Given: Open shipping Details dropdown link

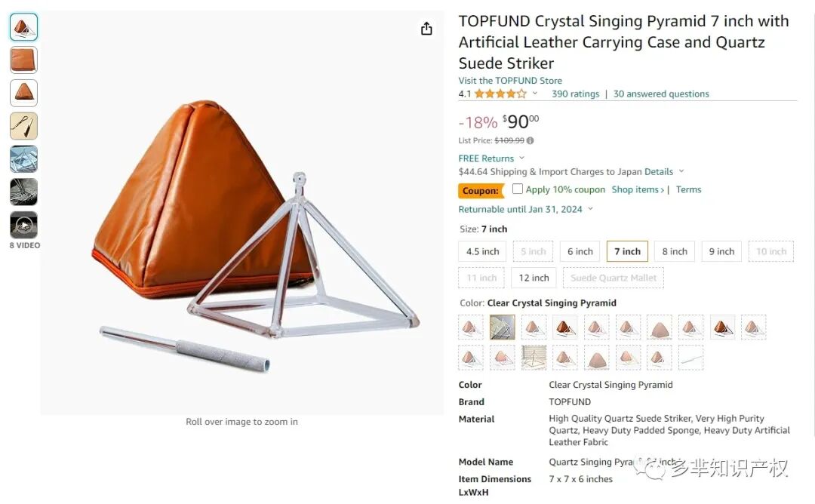Looking at the screenshot, I should pyautogui.click(x=664, y=172).
